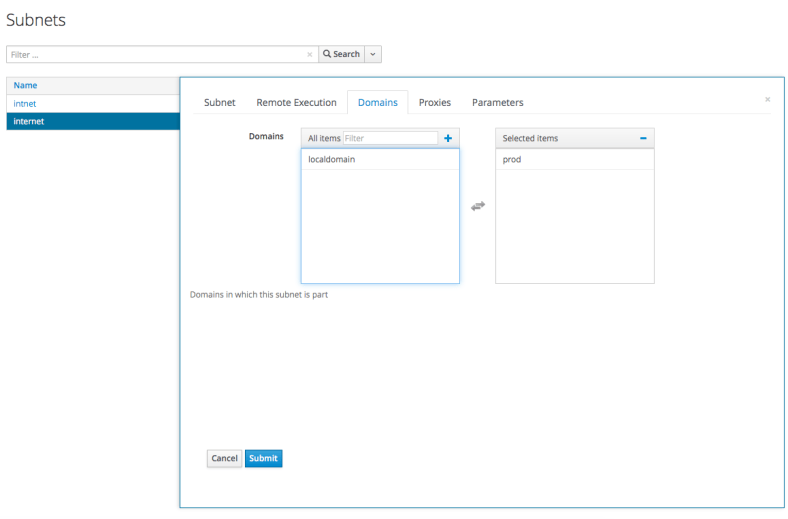Focus the All items filter field
Screen dimensions: 788x519
coord(390,138)
